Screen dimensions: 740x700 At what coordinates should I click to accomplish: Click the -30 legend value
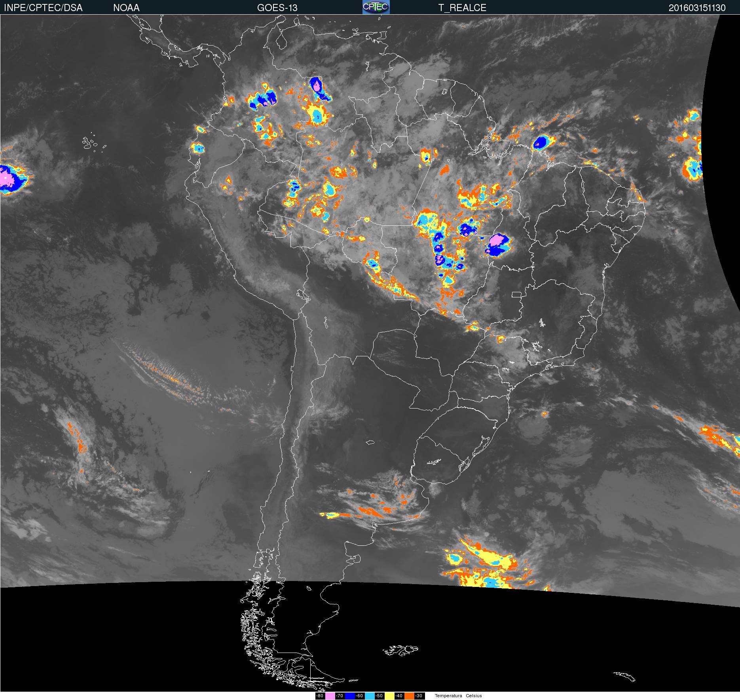(x=419, y=696)
